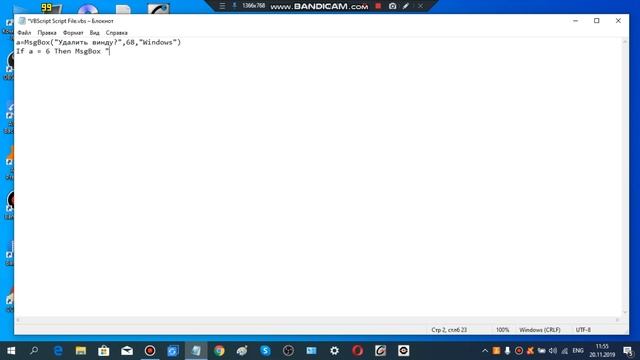Viewport: 640px width, 360px height.
Task: Open Settings gear in the taskbar
Action: pyautogui.click(x=334, y=351)
